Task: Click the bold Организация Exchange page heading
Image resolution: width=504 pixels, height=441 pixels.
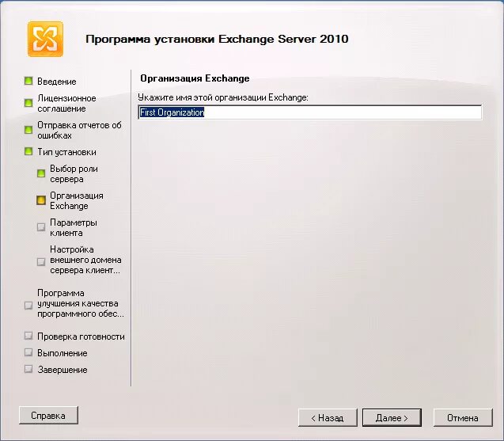Action: tap(195, 78)
